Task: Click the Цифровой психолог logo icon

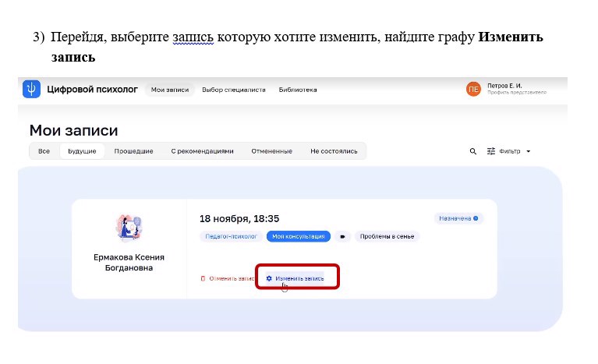Action: point(31,89)
